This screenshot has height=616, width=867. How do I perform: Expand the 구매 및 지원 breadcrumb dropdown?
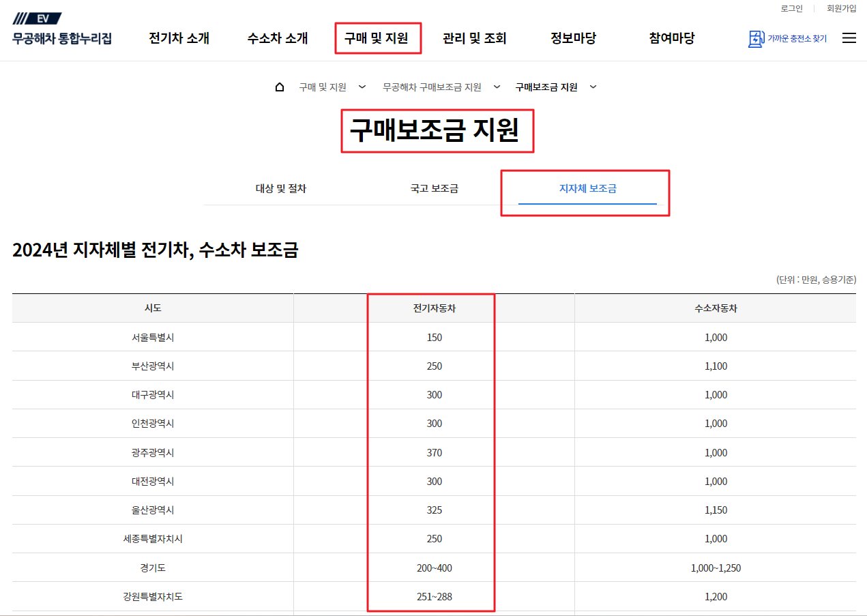tap(362, 87)
